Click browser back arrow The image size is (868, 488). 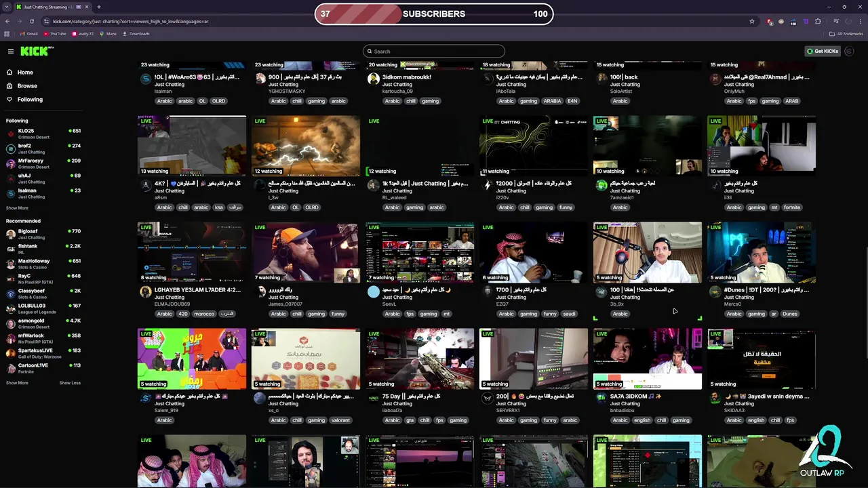tap(7, 21)
